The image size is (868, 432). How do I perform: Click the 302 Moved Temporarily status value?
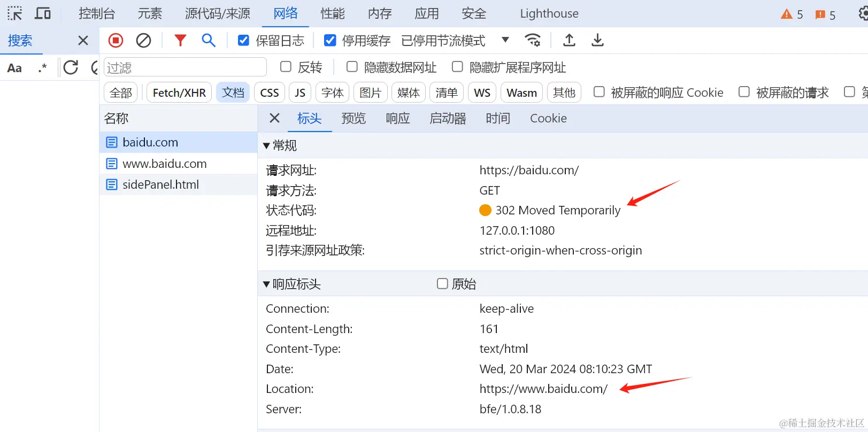click(558, 210)
